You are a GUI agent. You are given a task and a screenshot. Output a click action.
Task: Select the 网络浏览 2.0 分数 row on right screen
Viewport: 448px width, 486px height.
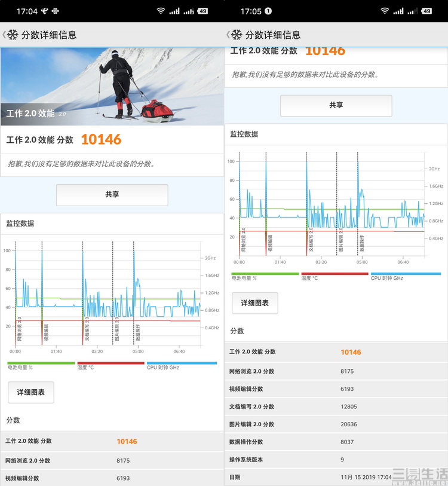point(336,371)
